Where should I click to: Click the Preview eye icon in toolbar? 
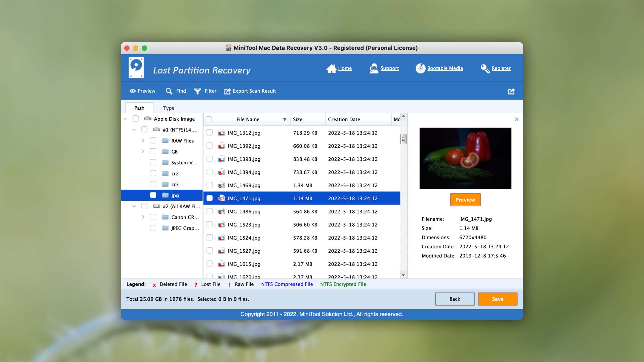tap(133, 91)
